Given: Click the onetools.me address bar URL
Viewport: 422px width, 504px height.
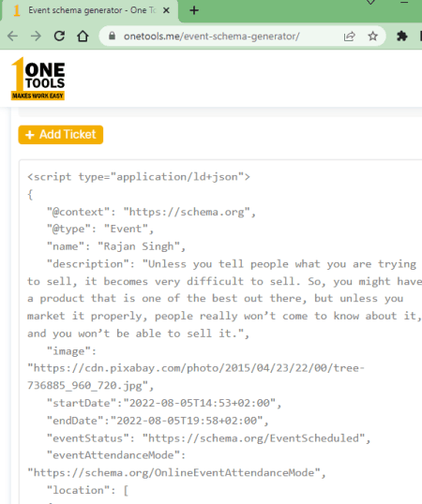Looking at the screenshot, I should (x=212, y=37).
